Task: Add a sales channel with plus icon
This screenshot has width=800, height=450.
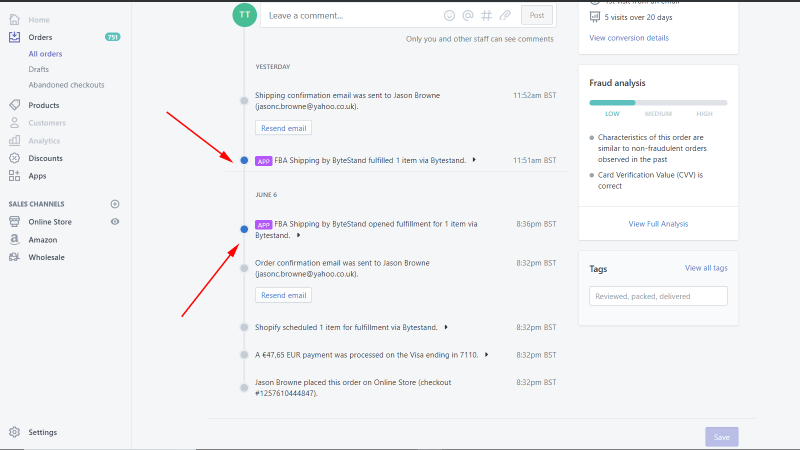Action: click(x=115, y=204)
